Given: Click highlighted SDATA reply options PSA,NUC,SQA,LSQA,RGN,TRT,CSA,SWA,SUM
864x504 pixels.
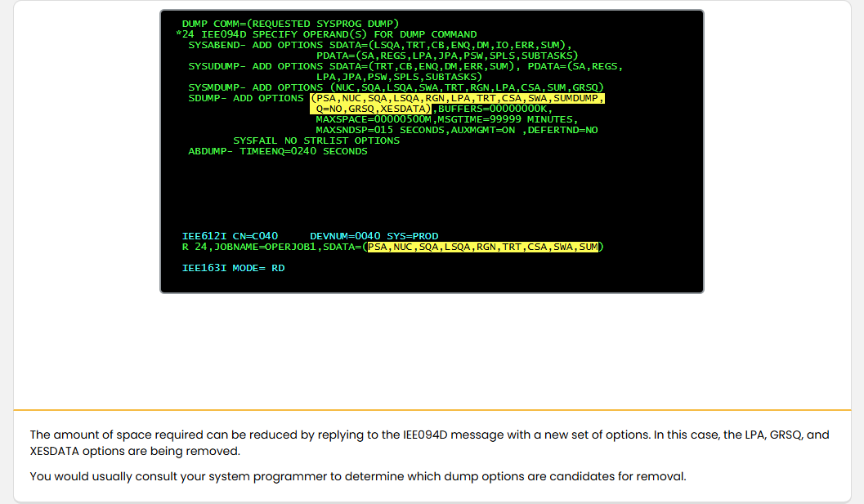Looking at the screenshot, I should [x=483, y=247].
